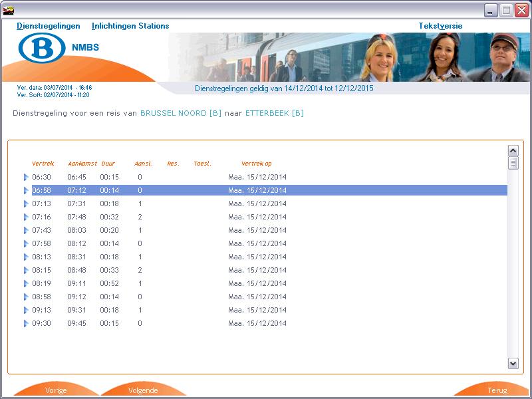Viewport: 532px width, 399px height.
Task: Click arrow icon beside 07:43 departure
Action: click(26, 231)
